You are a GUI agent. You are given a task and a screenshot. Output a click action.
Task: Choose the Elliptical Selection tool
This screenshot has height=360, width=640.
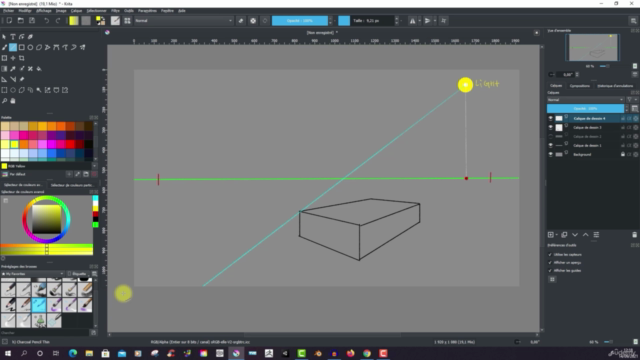(13, 90)
